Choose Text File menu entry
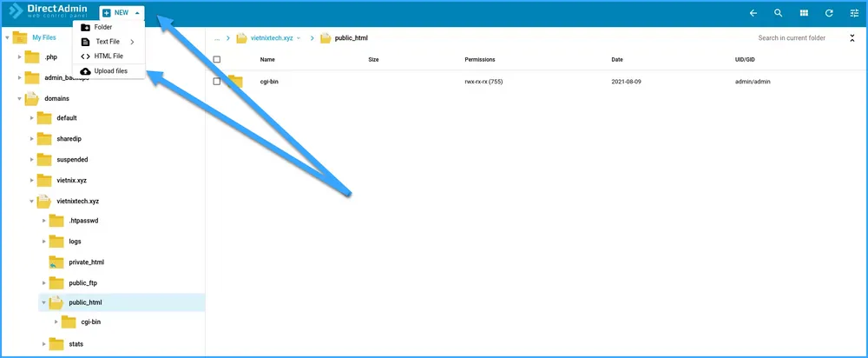 tap(108, 42)
